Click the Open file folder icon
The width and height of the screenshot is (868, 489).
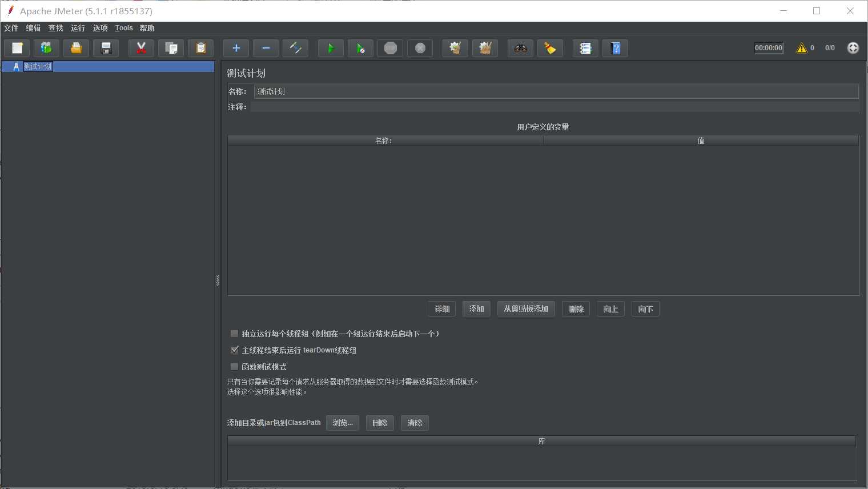click(x=76, y=49)
